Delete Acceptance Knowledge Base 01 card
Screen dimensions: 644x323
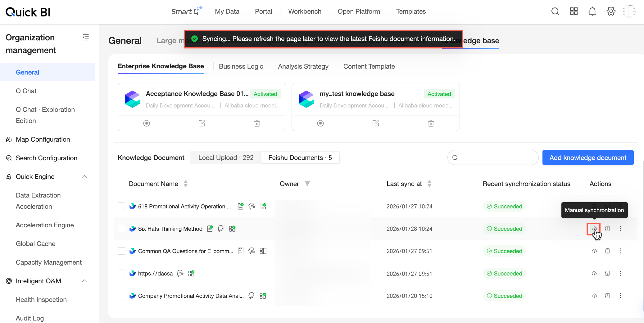pos(257,123)
